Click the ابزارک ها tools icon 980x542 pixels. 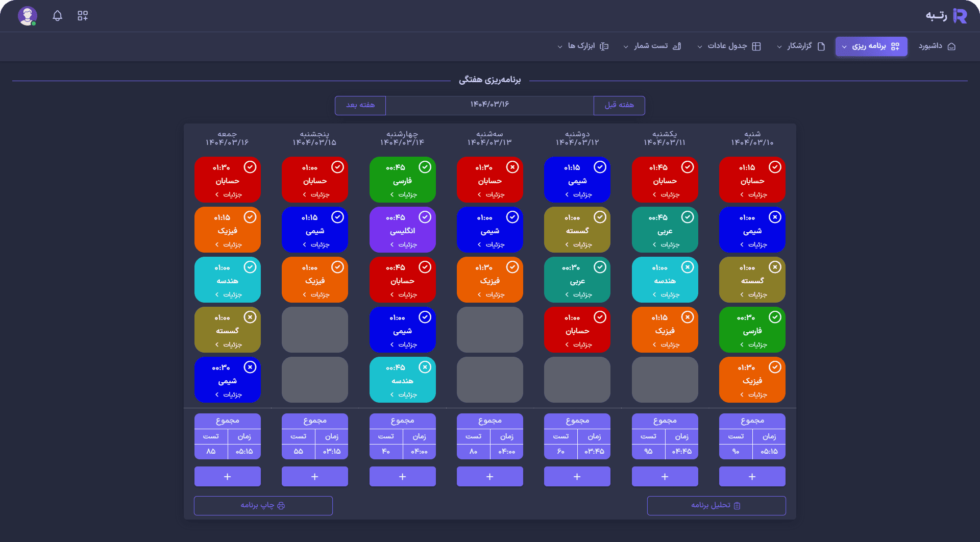(604, 46)
